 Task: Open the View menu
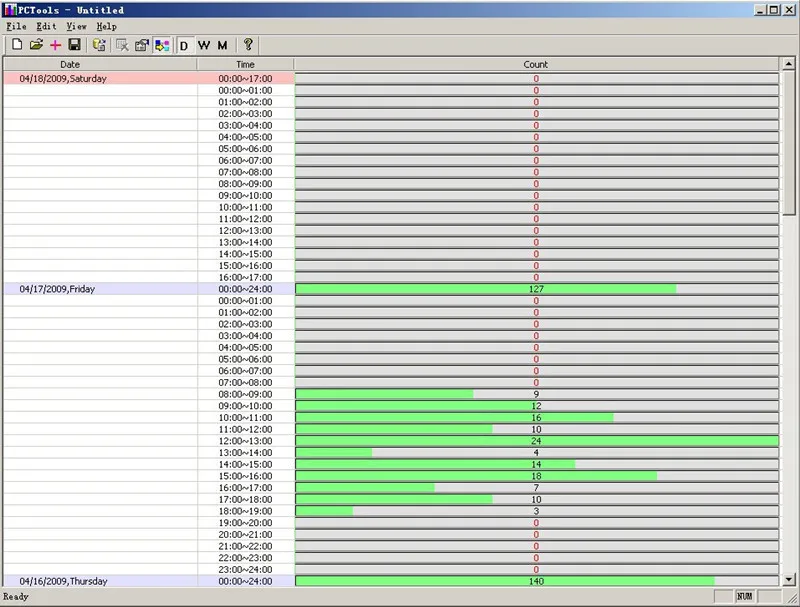pyautogui.click(x=77, y=27)
